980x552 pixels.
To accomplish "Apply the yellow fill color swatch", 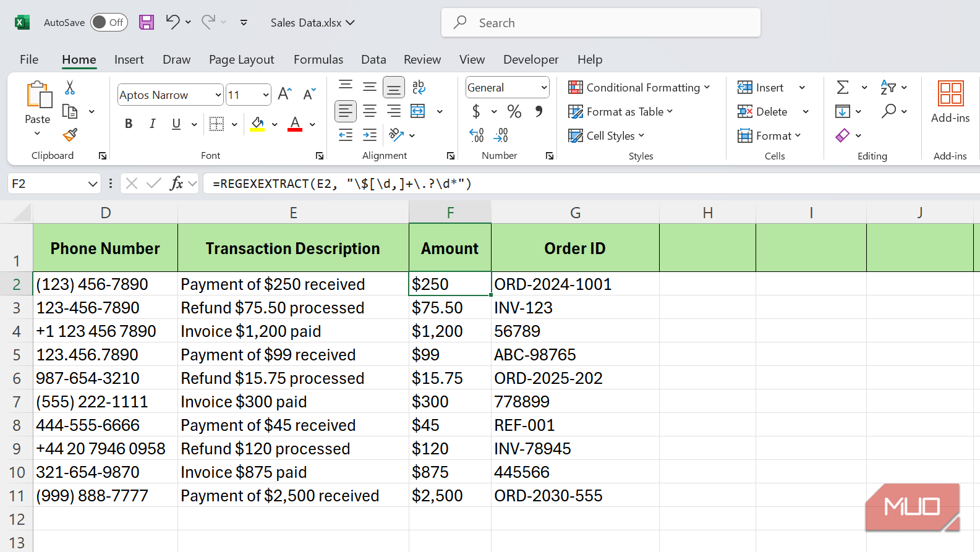I will pyautogui.click(x=257, y=124).
